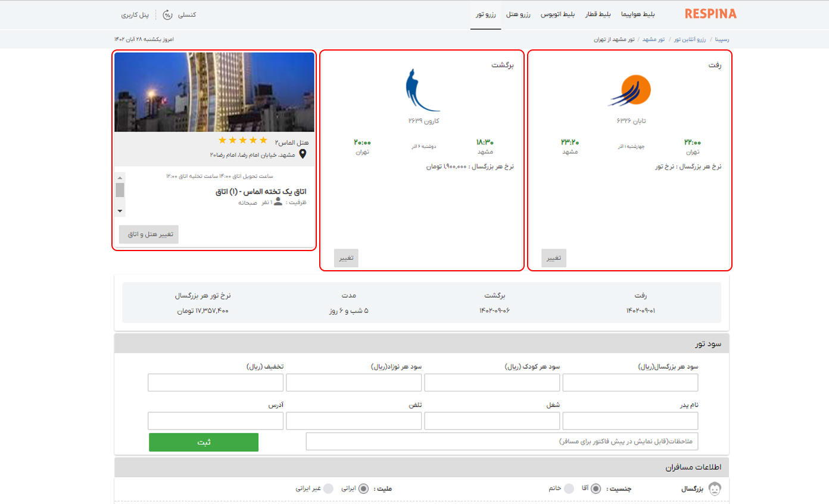Click the Taban airline logo
This screenshot has width=829, height=504.
click(x=630, y=92)
